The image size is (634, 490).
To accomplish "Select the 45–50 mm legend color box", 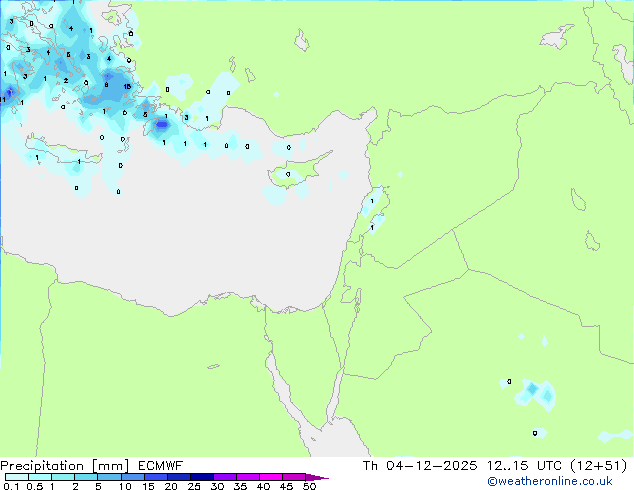I will (294, 477).
